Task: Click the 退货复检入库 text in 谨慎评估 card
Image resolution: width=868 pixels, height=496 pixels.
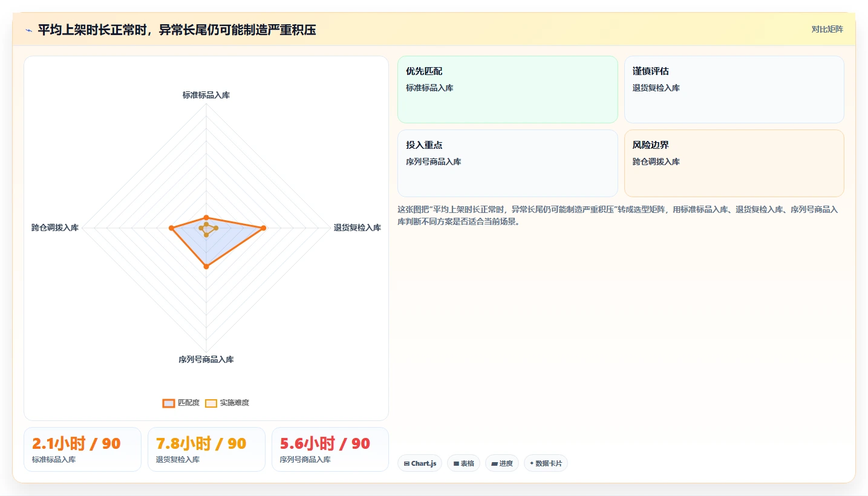Action: coord(656,88)
